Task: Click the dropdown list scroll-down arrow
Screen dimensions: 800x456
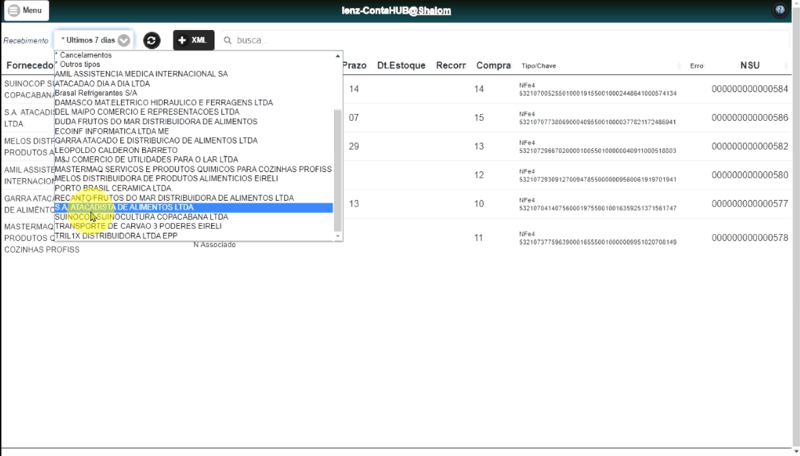Action: (x=337, y=236)
